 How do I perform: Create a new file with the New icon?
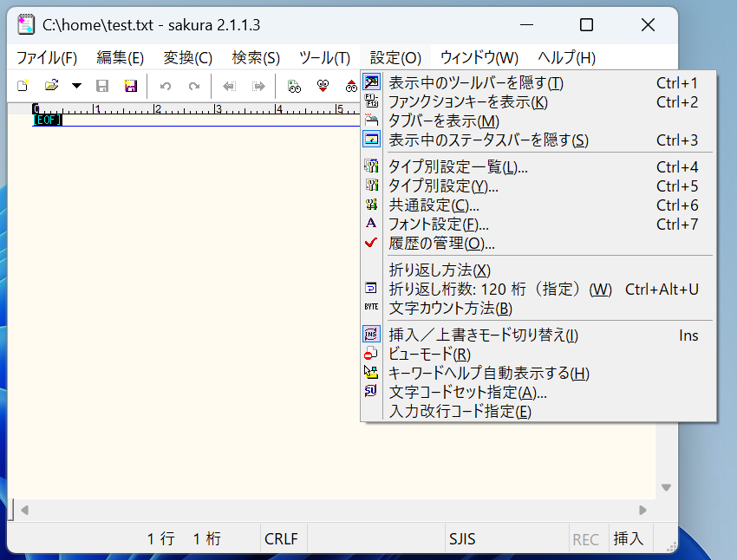tap(21, 85)
